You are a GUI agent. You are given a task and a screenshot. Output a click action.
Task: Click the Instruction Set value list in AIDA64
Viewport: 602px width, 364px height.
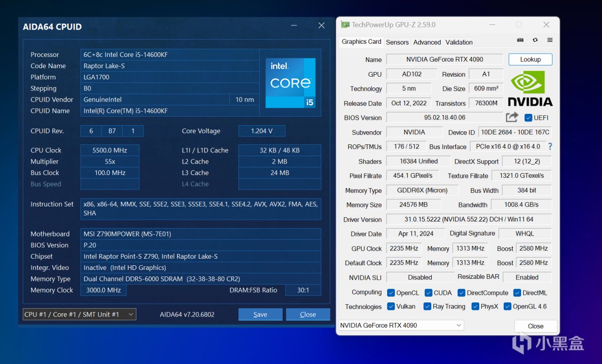tap(201, 209)
